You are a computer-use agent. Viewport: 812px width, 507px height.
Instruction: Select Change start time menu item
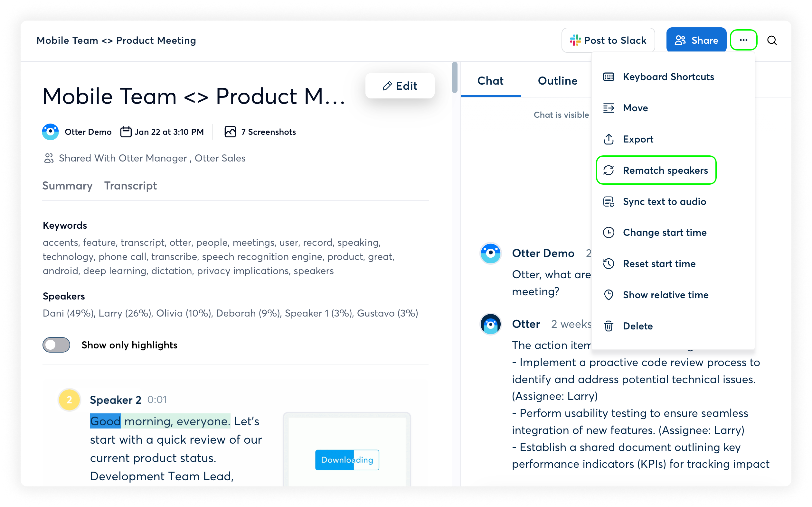664,232
